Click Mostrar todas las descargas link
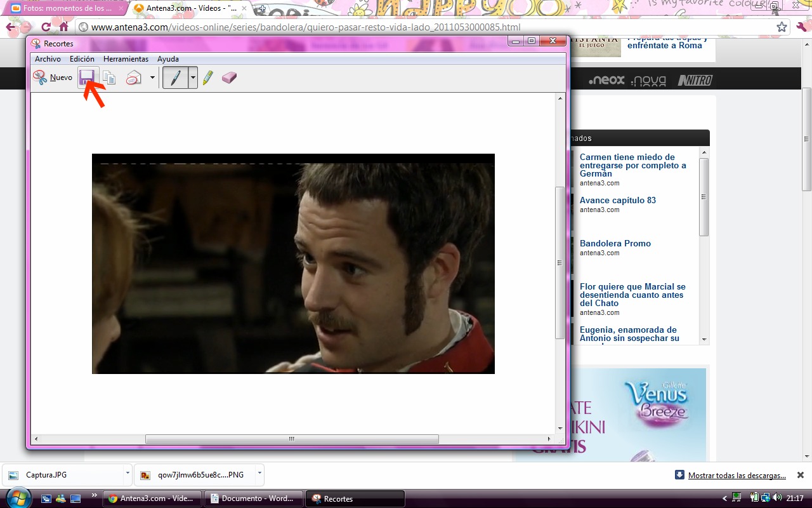812x508 pixels. [737, 475]
